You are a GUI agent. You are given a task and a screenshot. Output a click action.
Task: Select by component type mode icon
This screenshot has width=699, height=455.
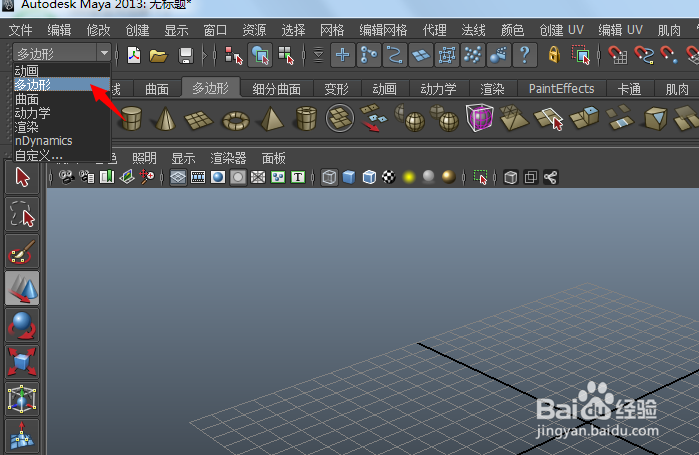[x=286, y=56]
